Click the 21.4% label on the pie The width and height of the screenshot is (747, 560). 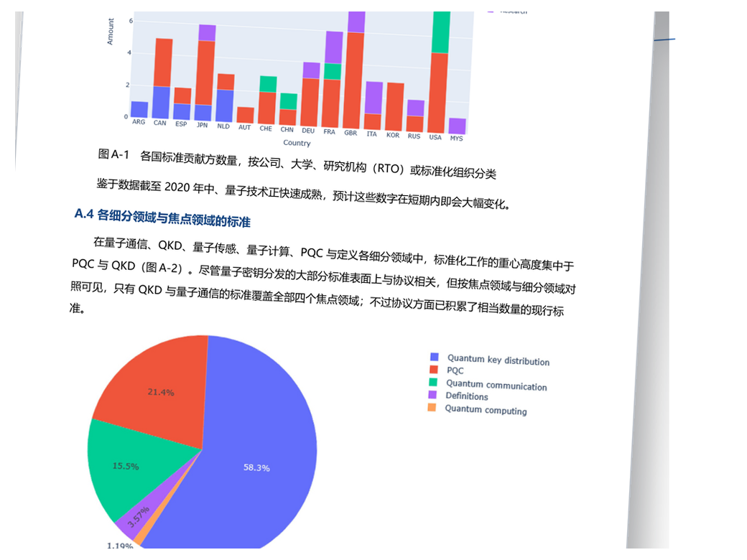pyautogui.click(x=161, y=392)
